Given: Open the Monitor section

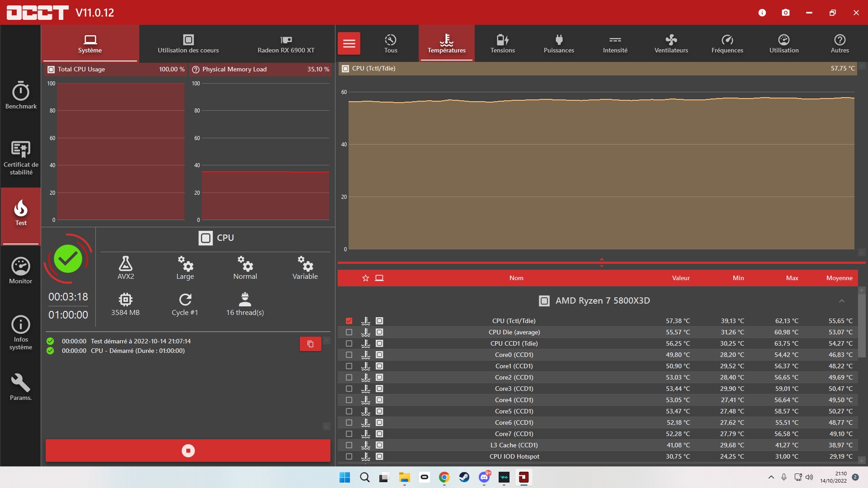Looking at the screenshot, I should (x=21, y=271).
